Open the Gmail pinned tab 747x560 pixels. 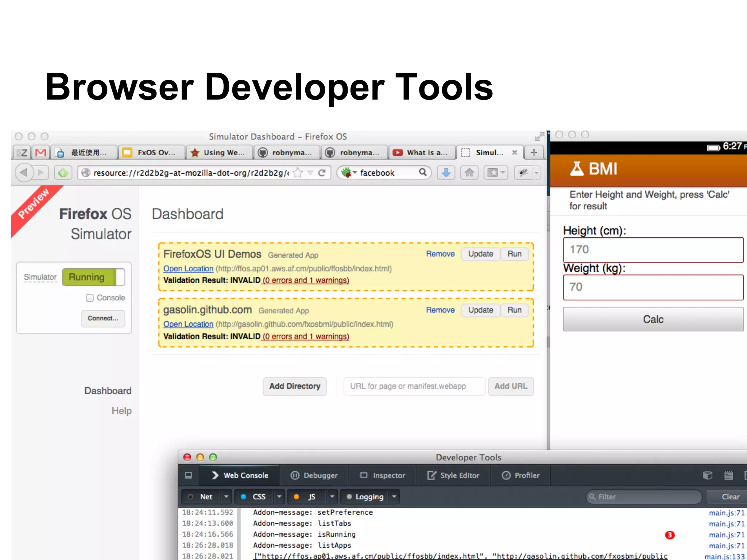click(x=40, y=152)
